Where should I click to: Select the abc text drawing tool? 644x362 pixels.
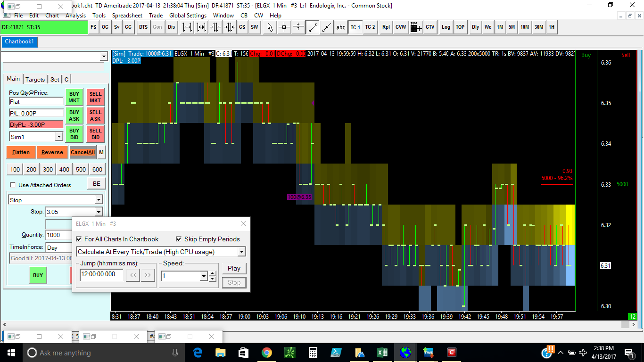340,27
